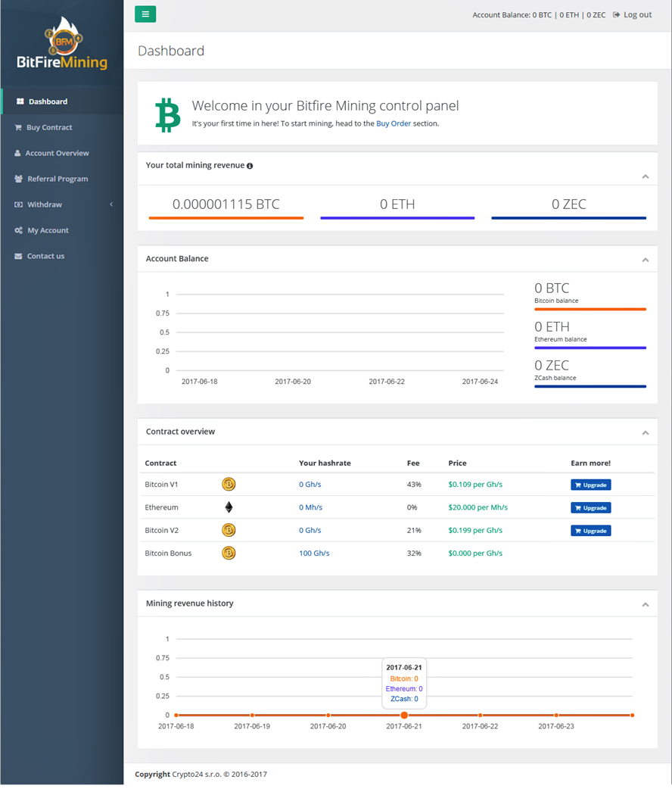The width and height of the screenshot is (672, 789).
Task: Click the orange bar under 0.000001115 BTC
Action: [x=226, y=218]
